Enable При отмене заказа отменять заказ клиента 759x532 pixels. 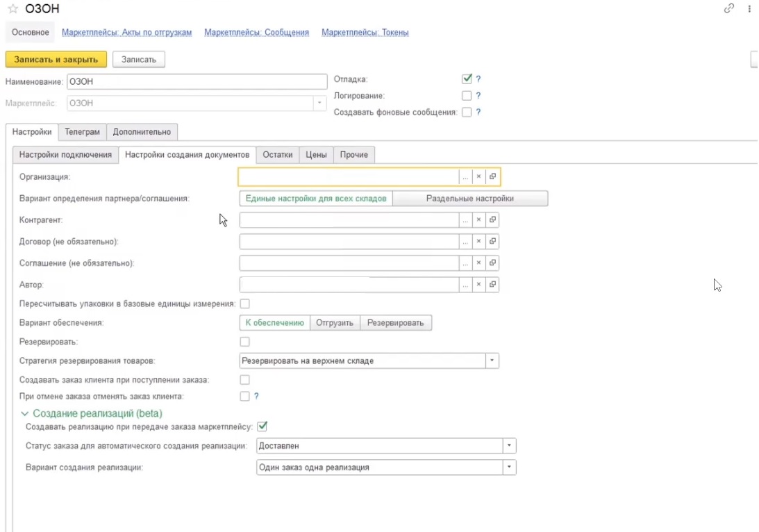point(245,396)
